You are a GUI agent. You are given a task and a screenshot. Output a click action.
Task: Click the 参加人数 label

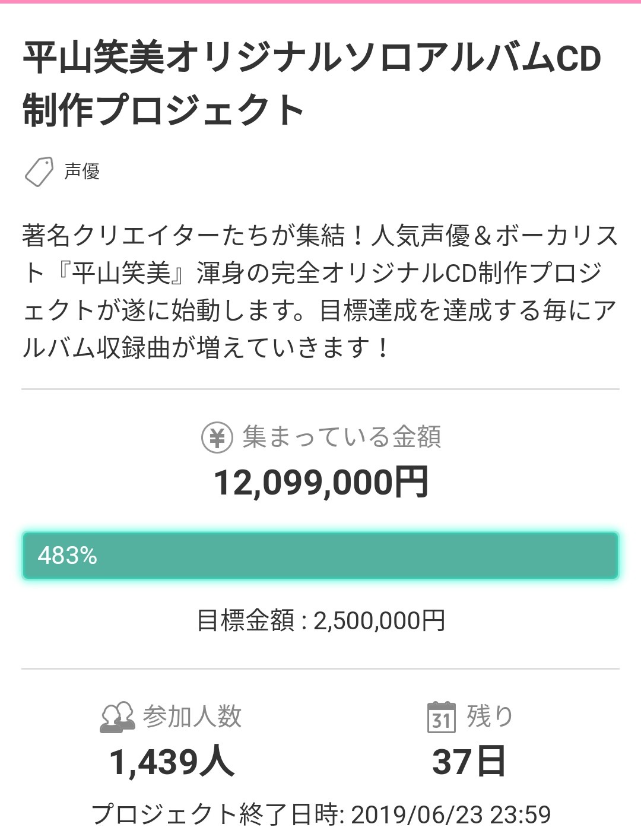tap(192, 717)
